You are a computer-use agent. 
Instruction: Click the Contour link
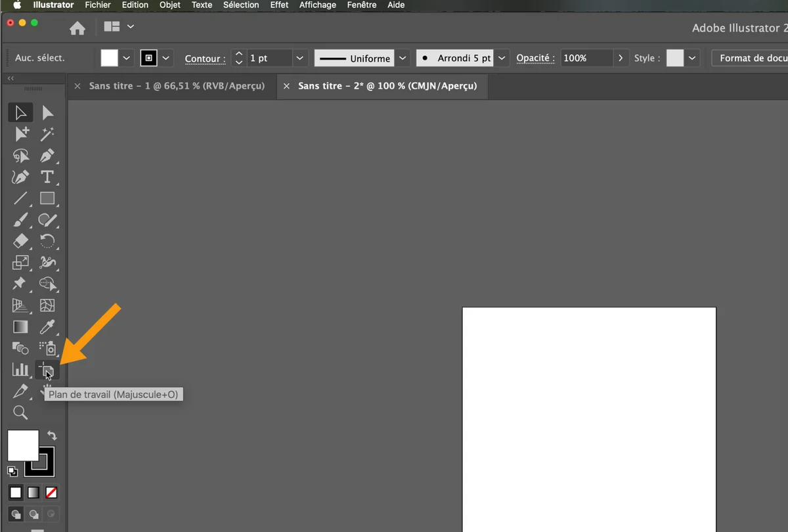point(205,58)
